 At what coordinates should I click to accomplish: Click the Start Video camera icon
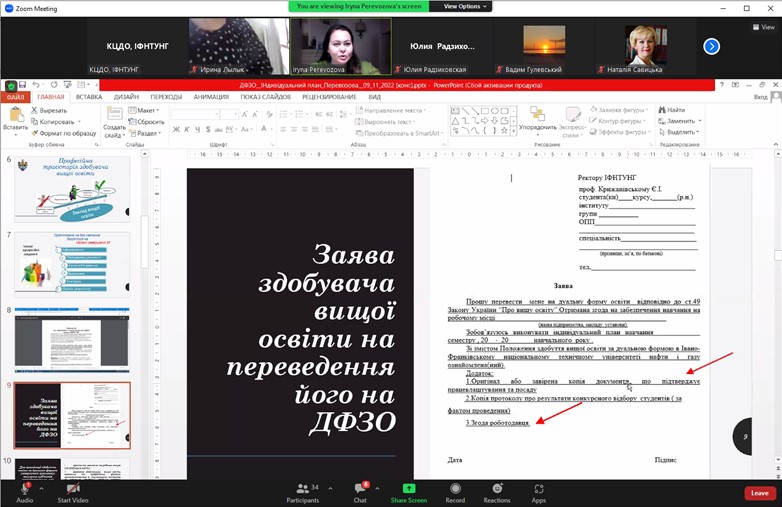point(72,488)
